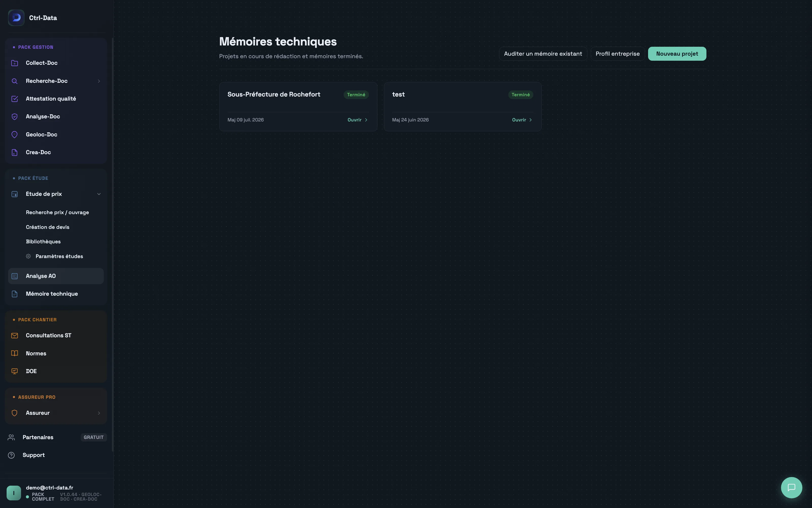The height and width of the screenshot is (508, 812).
Task: Expand the Recherche-Doc submenu chevron
Action: 99,81
